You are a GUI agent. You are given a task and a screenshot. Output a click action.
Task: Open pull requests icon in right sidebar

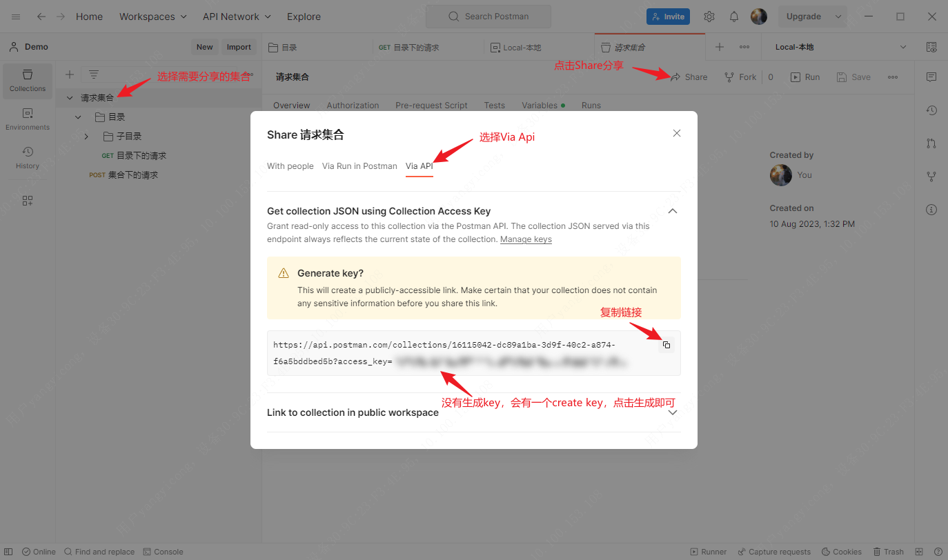pos(931,143)
